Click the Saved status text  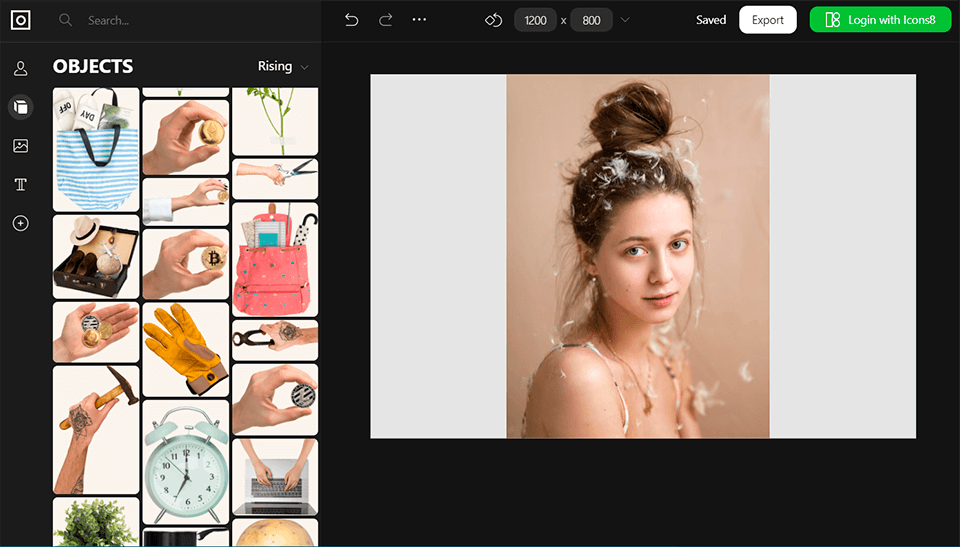[x=711, y=20]
